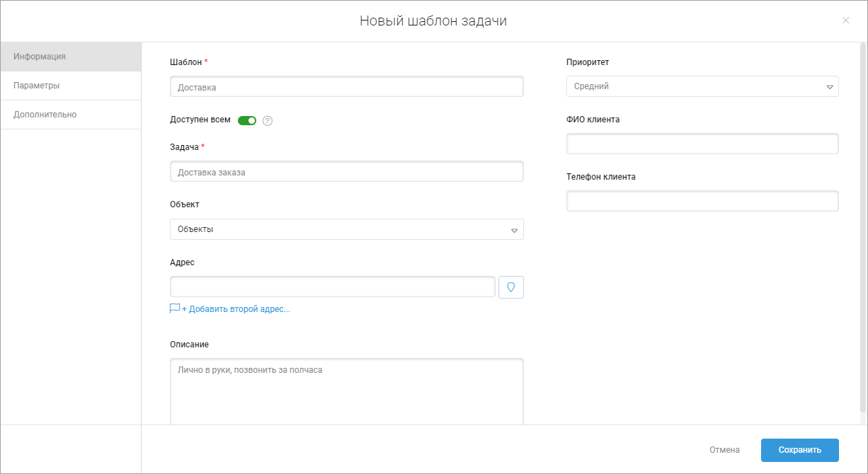The image size is (868, 474).
Task: Click the vertical scrollbar of the form
Action: click(x=862, y=226)
